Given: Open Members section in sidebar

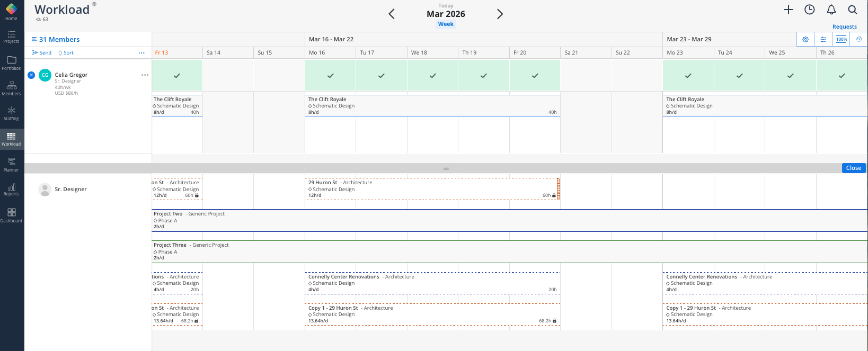Looking at the screenshot, I should tap(11, 88).
